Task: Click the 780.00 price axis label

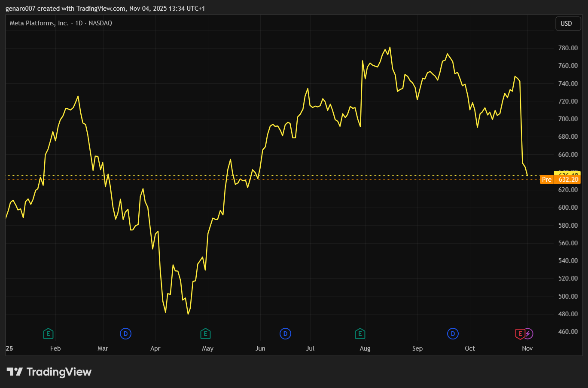Action: click(568, 48)
